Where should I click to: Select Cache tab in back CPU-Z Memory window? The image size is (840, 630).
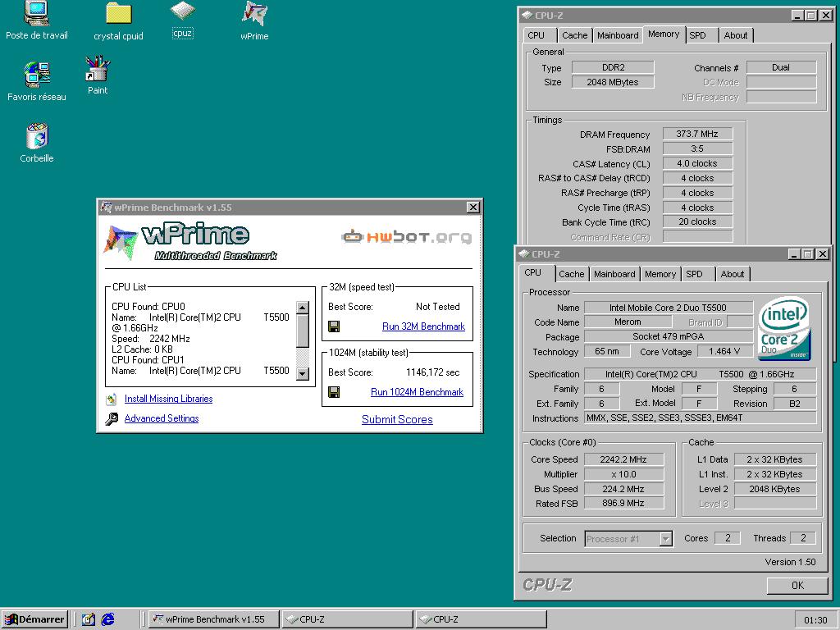574,35
